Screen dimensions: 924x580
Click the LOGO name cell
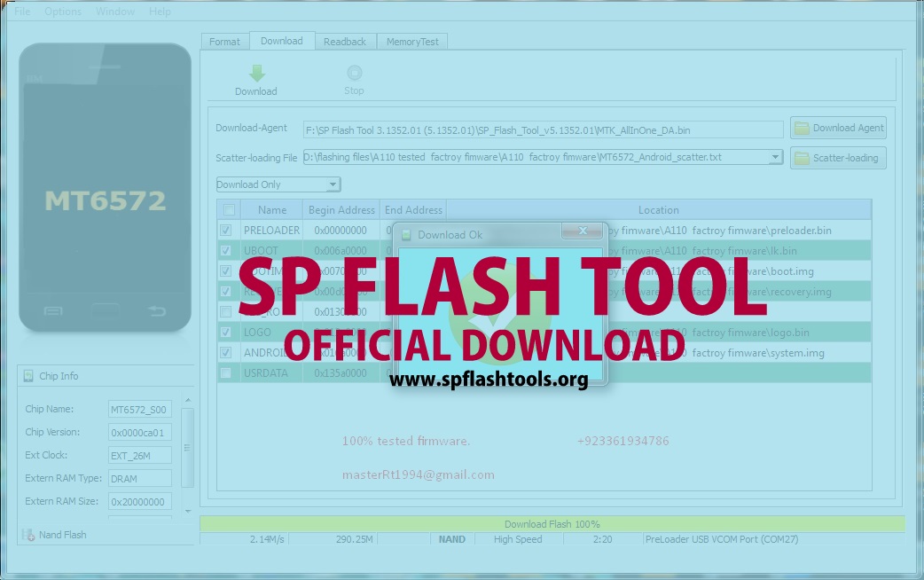271,332
